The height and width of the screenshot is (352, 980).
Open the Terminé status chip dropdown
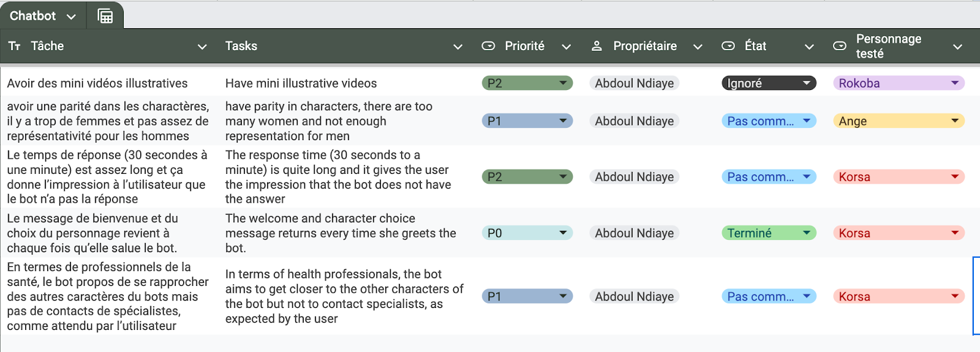click(807, 233)
